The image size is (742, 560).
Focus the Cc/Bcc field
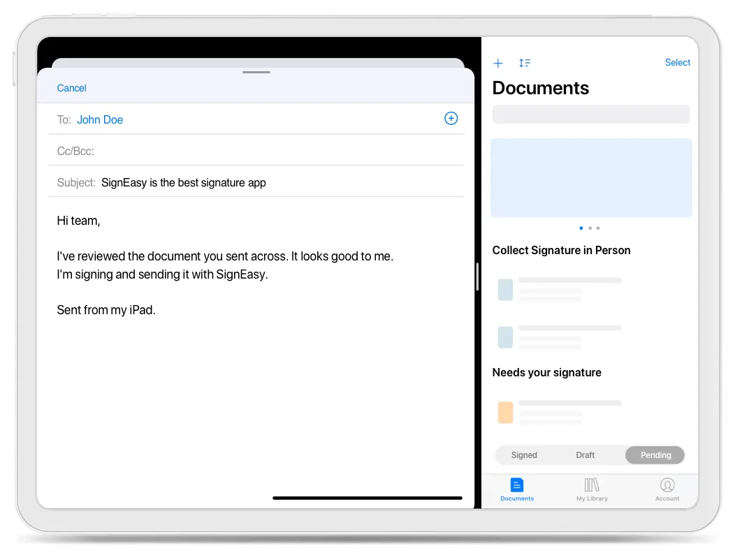256,151
